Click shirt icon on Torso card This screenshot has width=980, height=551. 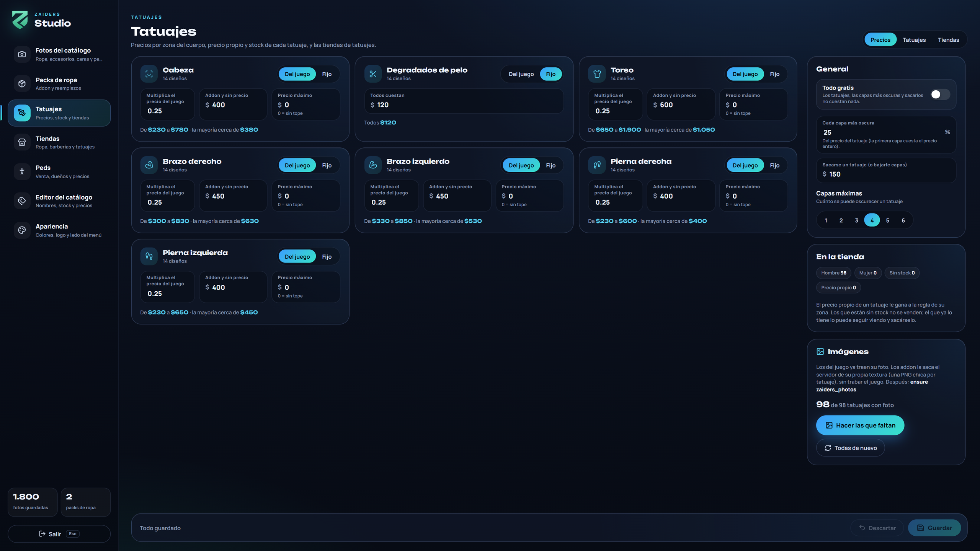(x=597, y=74)
